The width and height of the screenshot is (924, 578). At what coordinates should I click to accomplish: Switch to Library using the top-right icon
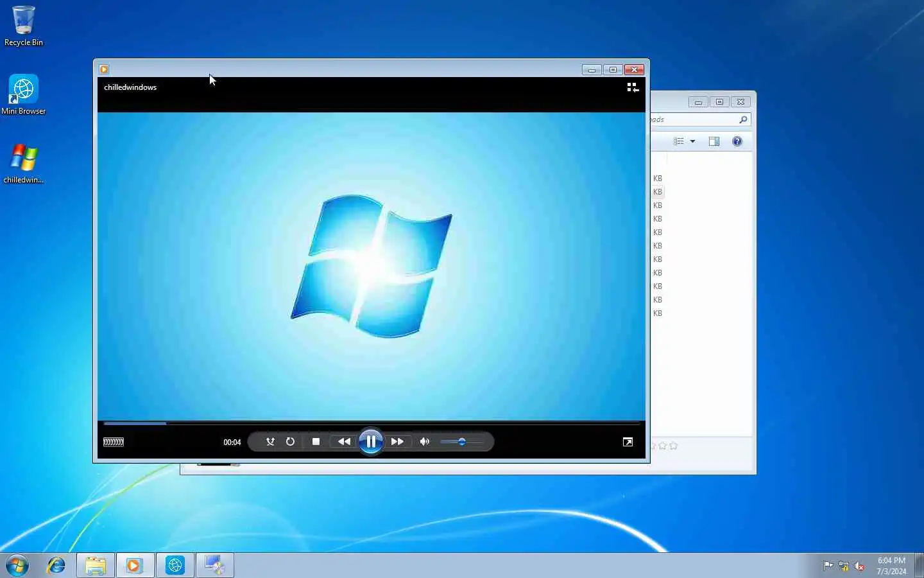tap(633, 87)
